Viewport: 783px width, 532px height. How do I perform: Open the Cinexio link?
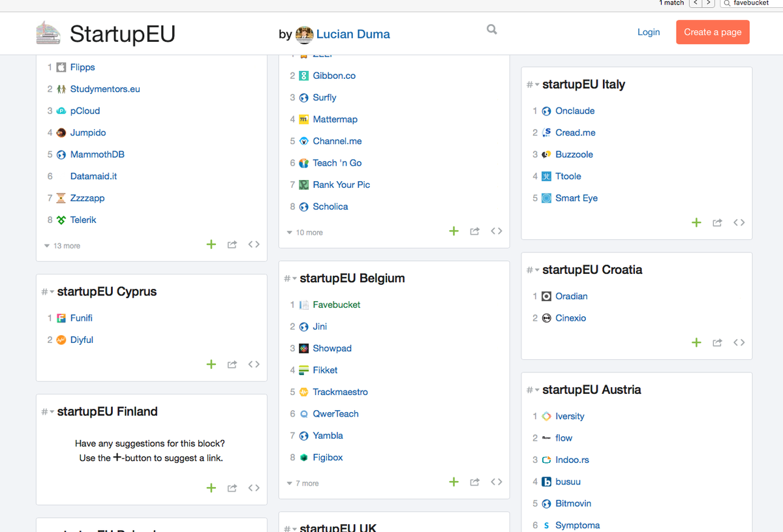pyautogui.click(x=571, y=318)
